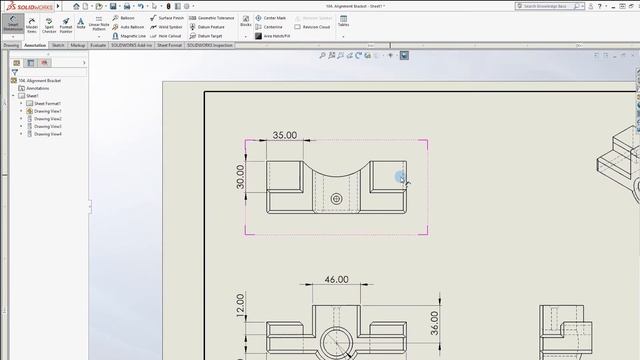Switch to the Evaluate tab
This screenshot has height=360, width=640.
tap(98, 45)
